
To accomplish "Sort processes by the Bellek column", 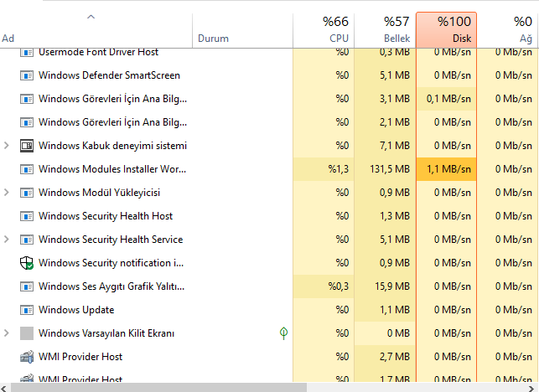I will point(385,29).
